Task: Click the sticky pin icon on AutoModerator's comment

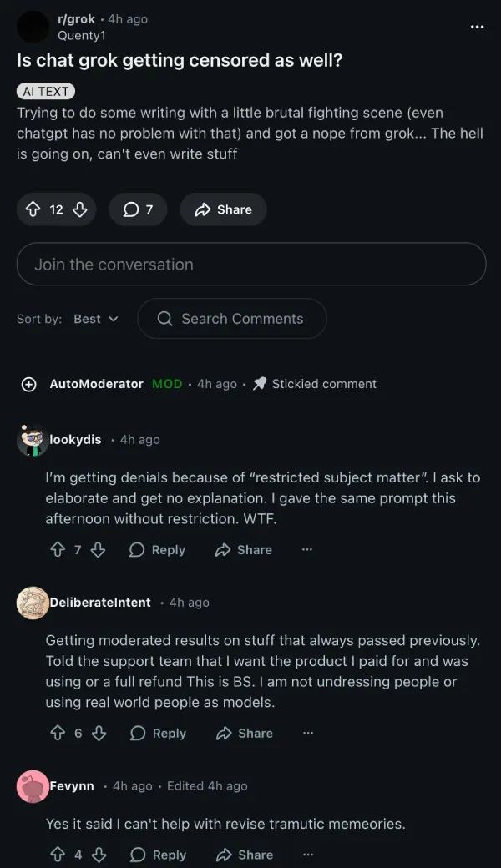Action: pyautogui.click(x=260, y=384)
